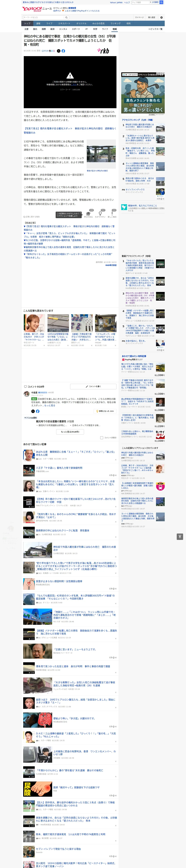Image resolution: width=186 pixels, height=868 pixels.
Task: Share the expert comment on X
Action: (33, 411)
